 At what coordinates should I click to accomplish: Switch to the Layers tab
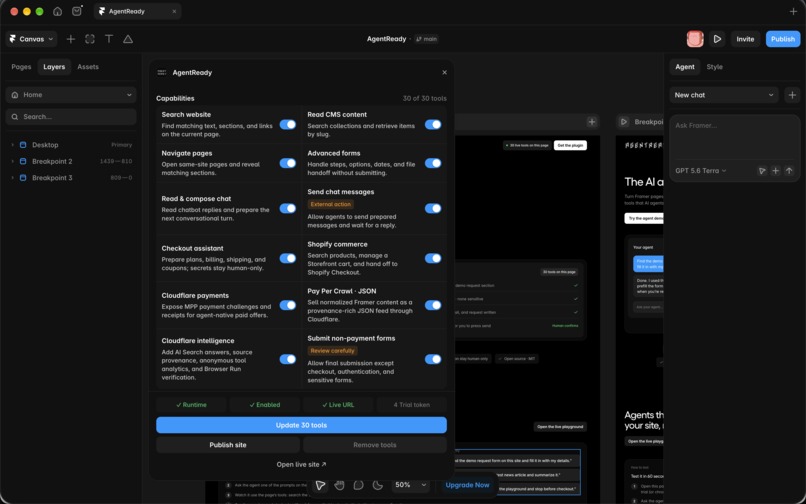pos(54,67)
